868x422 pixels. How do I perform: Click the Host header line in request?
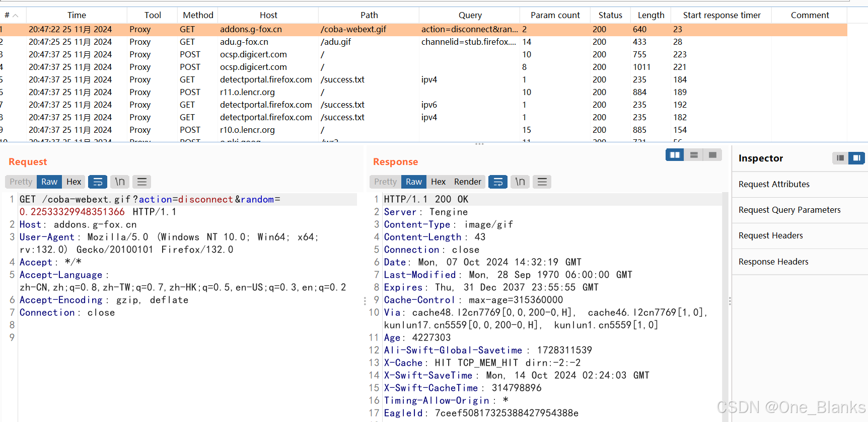tap(78, 224)
